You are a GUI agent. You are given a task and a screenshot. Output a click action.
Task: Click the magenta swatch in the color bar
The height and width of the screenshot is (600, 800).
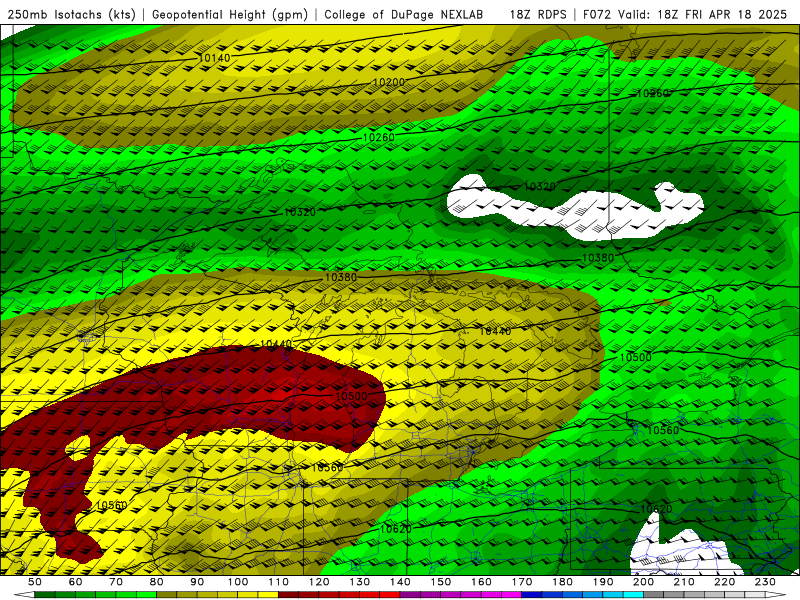(512, 595)
